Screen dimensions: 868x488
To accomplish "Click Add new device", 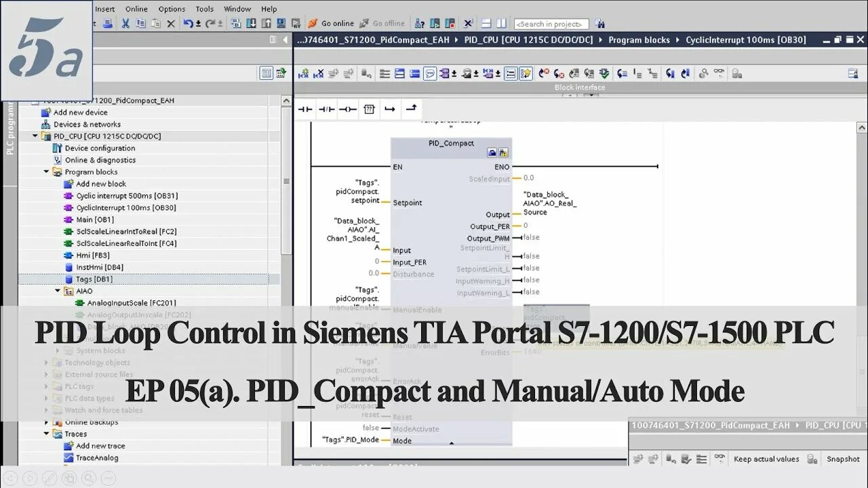I will [81, 113].
